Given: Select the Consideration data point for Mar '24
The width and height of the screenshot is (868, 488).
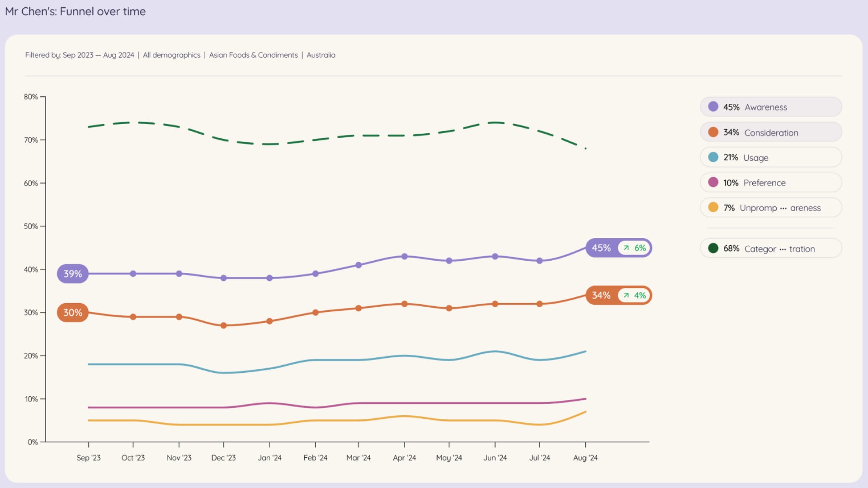Looking at the screenshot, I should [x=359, y=309].
